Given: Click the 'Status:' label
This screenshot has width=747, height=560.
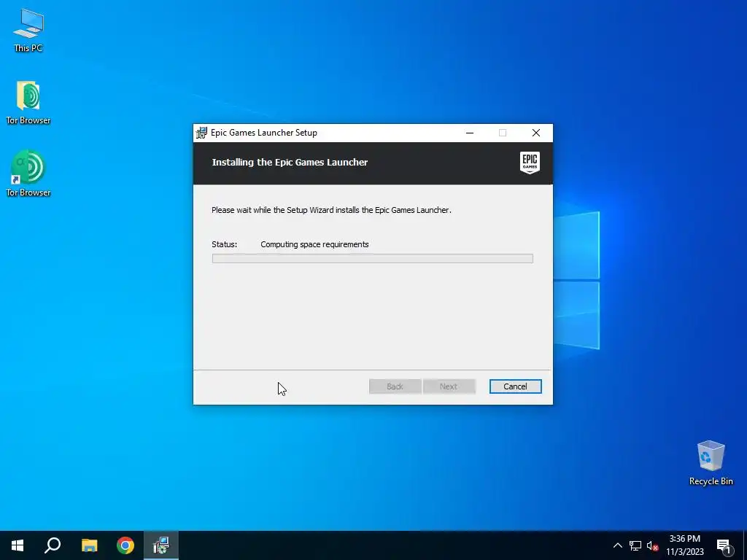Looking at the screenshot, I should point(225,244).
